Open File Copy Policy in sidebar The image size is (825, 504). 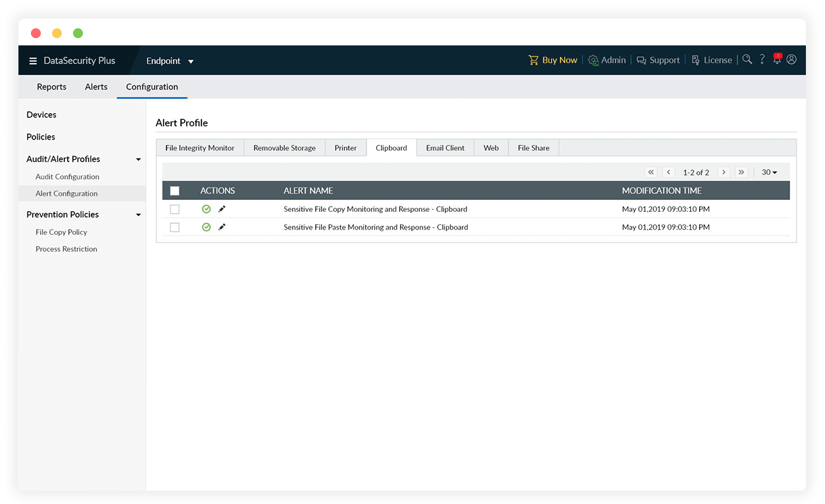(x=61, y=232)
